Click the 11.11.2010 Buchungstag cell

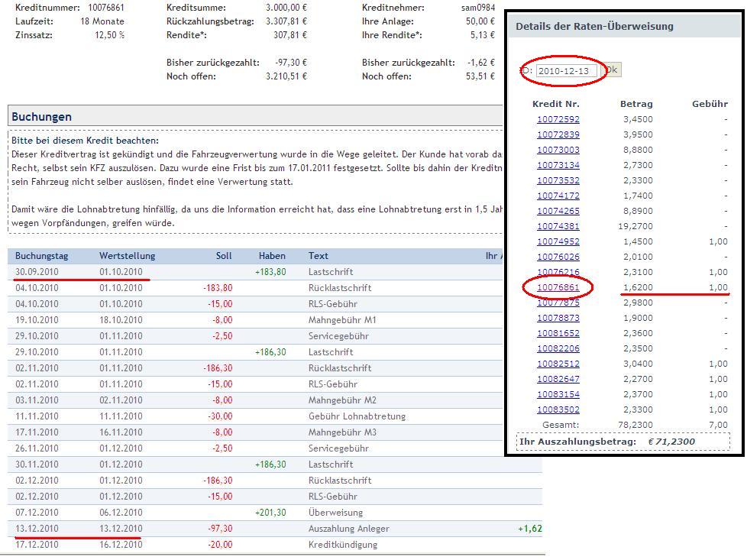(x=37, y=416)
